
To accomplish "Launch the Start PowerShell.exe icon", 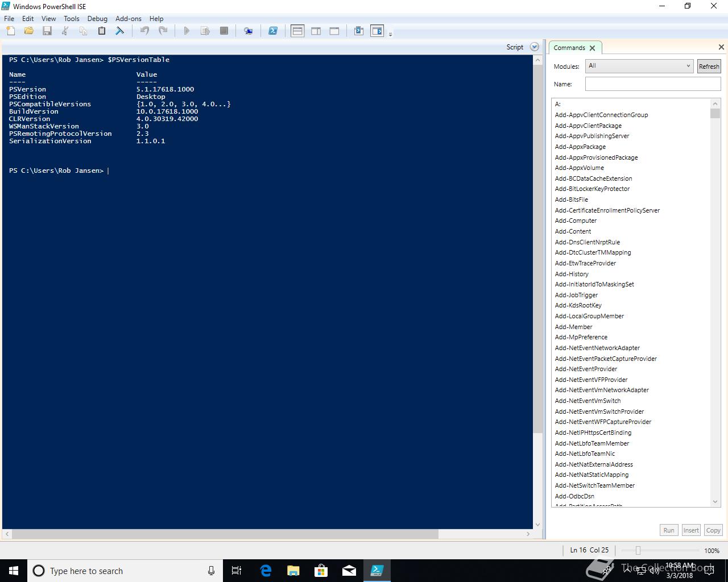I will (x=273, y=31).
